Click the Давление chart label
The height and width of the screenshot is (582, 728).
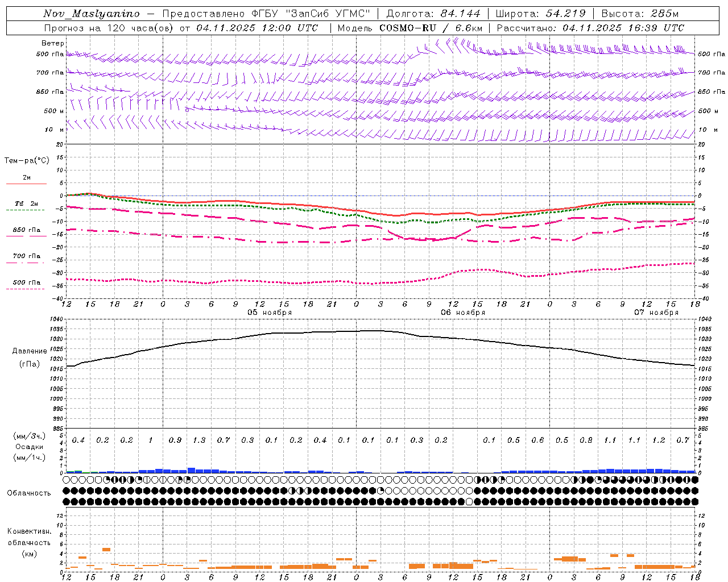[30, 351]
